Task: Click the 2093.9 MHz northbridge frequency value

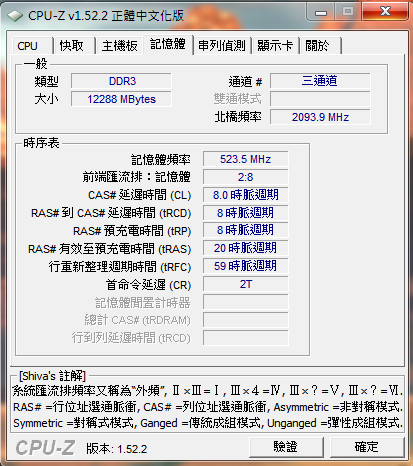Action: click(320, 117)
